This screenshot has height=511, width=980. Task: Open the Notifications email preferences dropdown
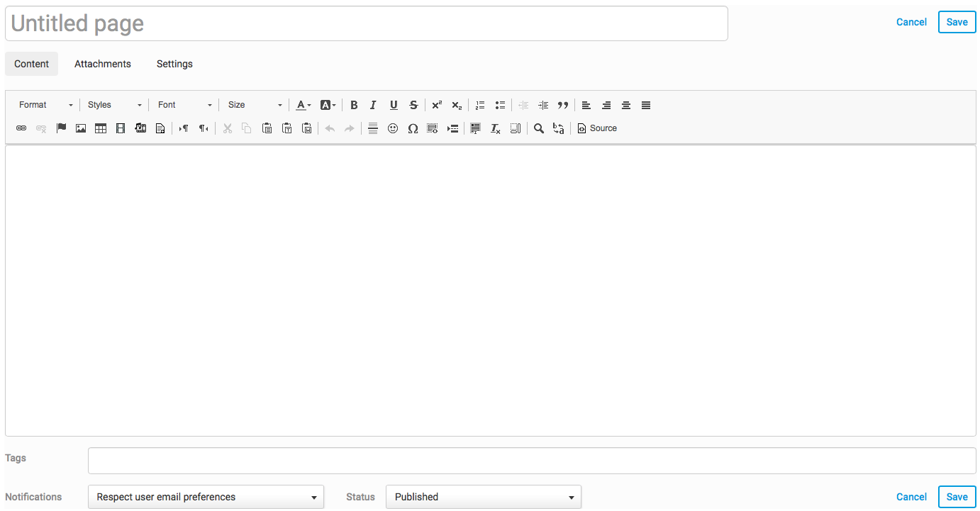coord(206,497)
